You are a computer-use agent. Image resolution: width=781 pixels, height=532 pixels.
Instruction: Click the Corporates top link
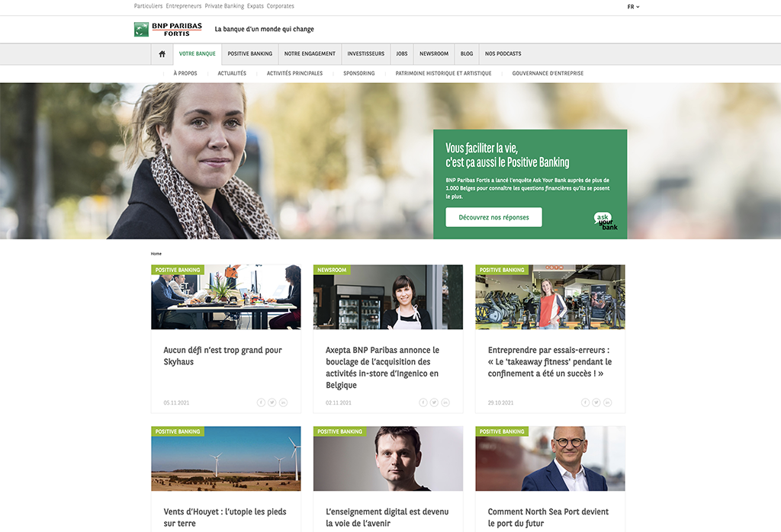tap(281, 6)
